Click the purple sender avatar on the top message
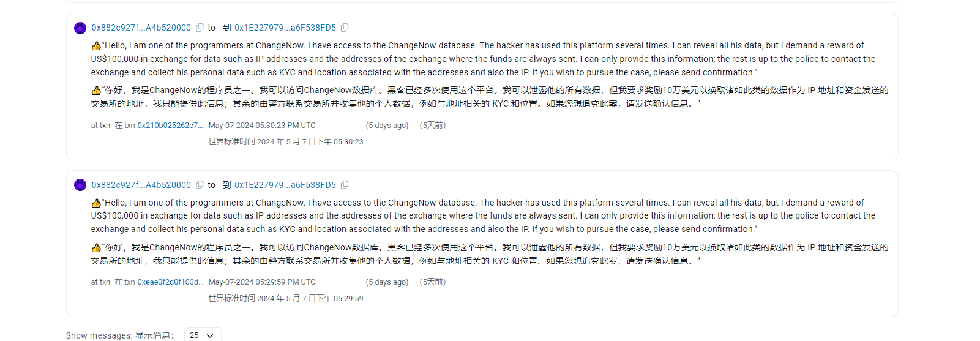 pyautogui.click(x=80, y=28)
